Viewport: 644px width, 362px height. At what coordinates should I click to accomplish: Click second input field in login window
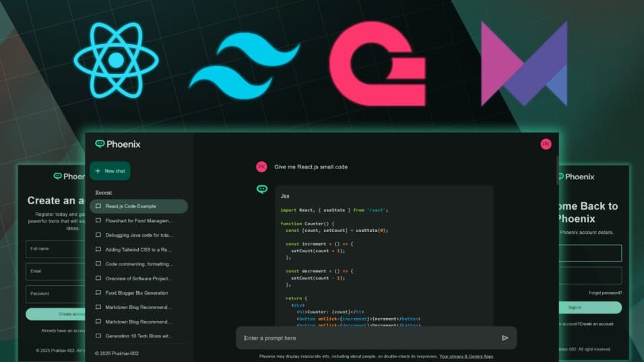pos(590,276)
